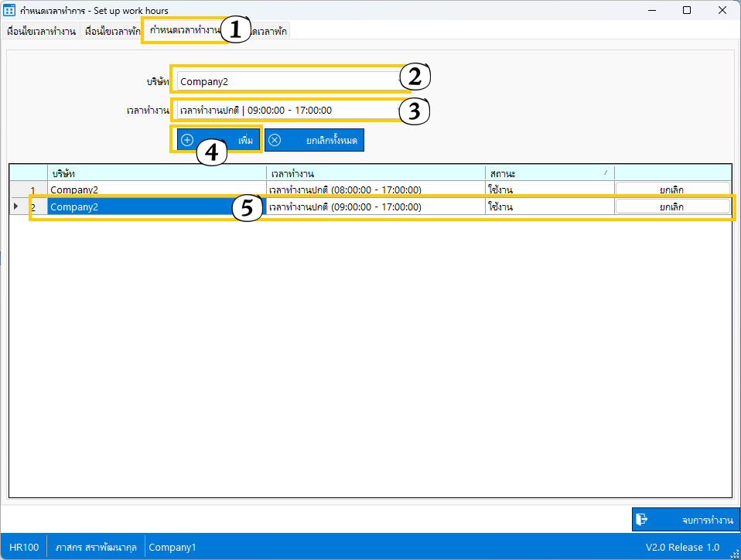This screenshot has width=741, height=560.
Task: Switch to เงื่อนไขเวลาทำงาน tab
Action: click(41, 32)
